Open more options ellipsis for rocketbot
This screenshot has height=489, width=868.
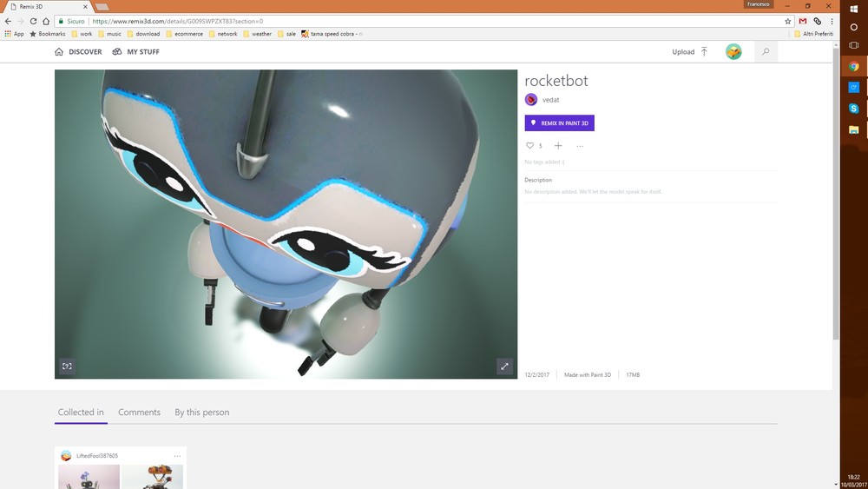coord(580,146)
